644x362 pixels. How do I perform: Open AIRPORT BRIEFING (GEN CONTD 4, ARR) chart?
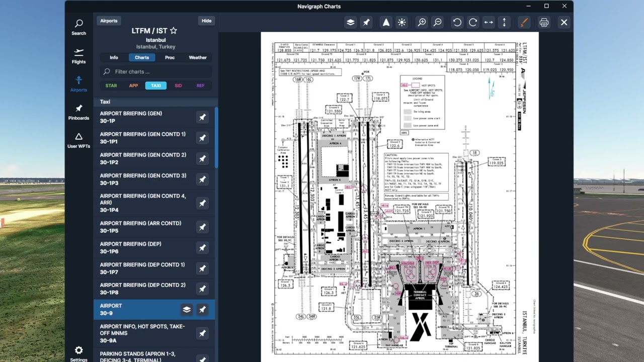coord(154,203)
